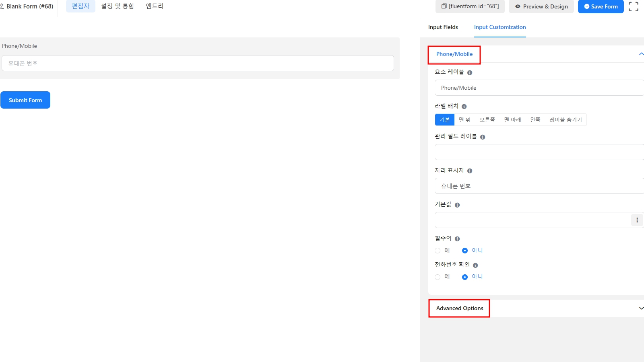
Task: Click Phone/Mobile section header title
Action: pos(454,54)
